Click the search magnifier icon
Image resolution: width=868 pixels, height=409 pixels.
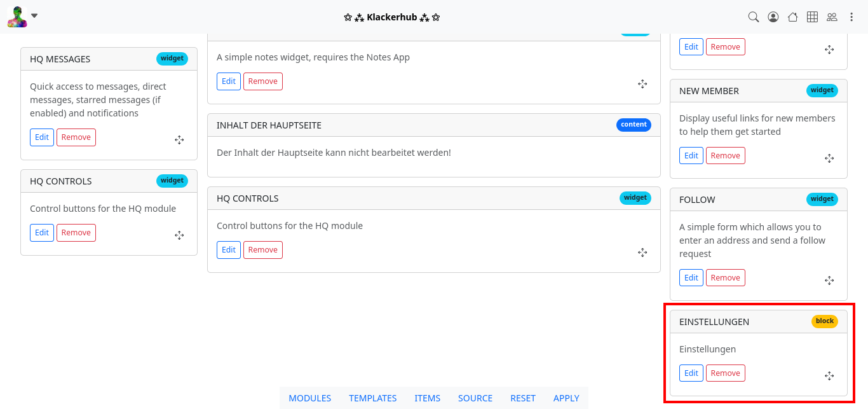point(753,17)
